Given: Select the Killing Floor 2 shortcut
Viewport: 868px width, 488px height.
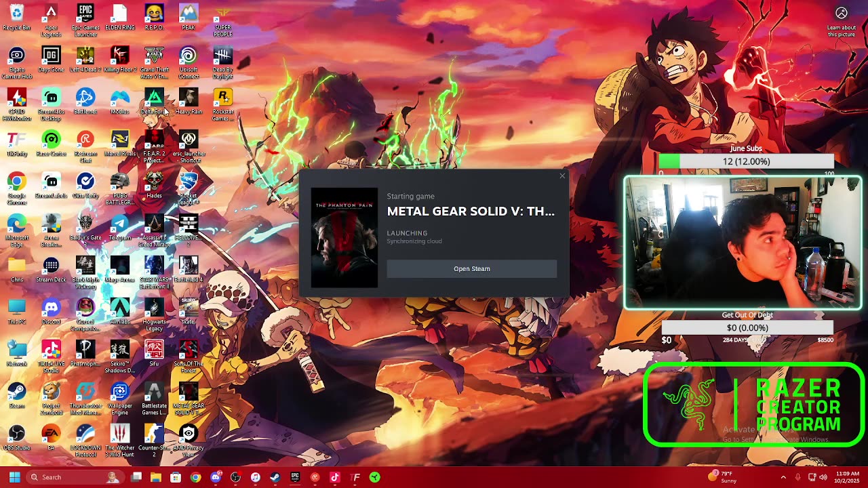Looking at the screenshot, I should [x=119, y=60].
